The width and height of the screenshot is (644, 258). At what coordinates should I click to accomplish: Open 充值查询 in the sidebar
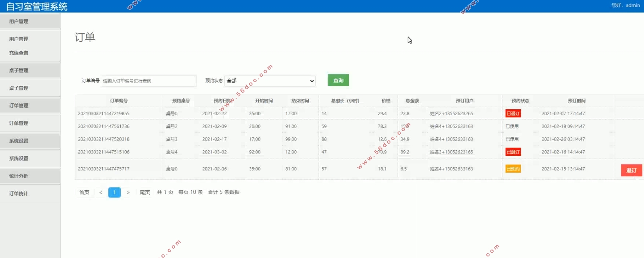(19, 53)
